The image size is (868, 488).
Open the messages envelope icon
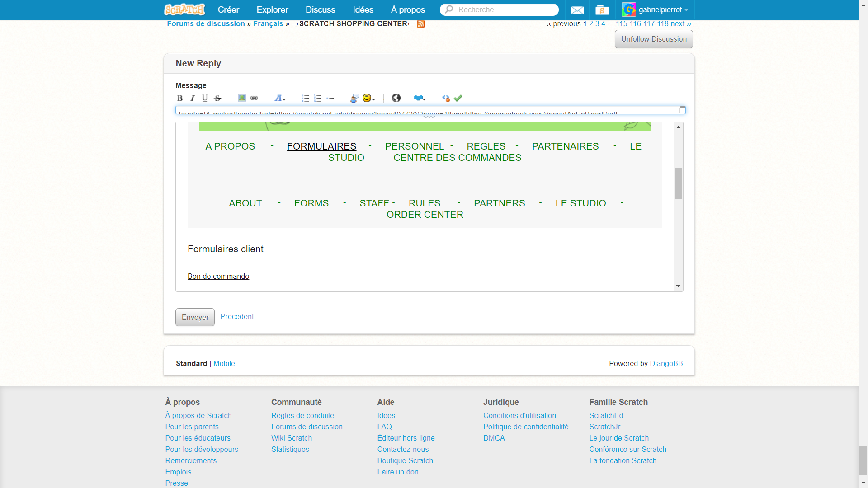[577, 10]
